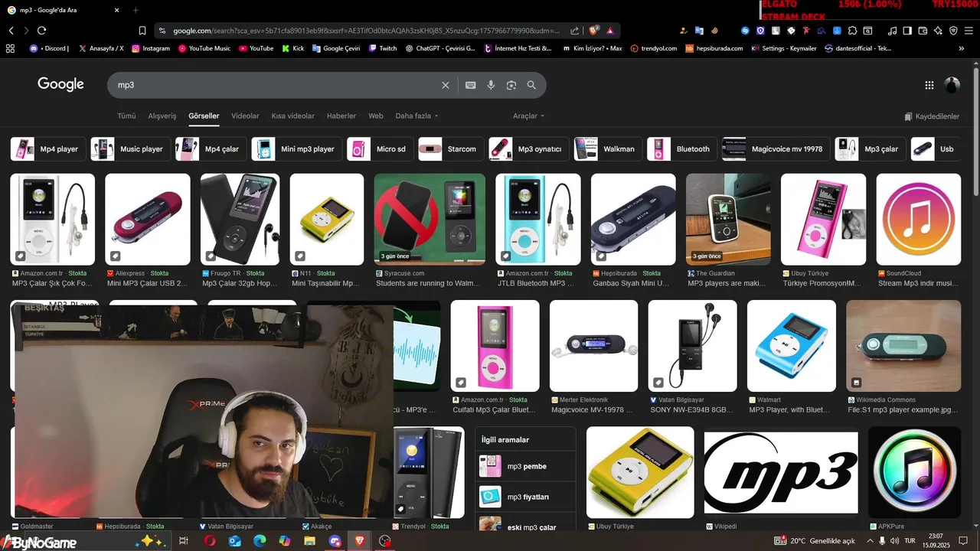Open Brave Leo AI sparkle icon
The width and height of the screenshot is (980, 551).
pos(938,31)
